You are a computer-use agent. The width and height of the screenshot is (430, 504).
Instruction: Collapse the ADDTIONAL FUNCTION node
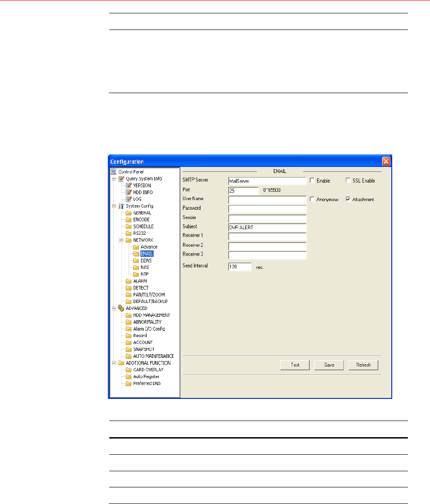pos(114,363)
